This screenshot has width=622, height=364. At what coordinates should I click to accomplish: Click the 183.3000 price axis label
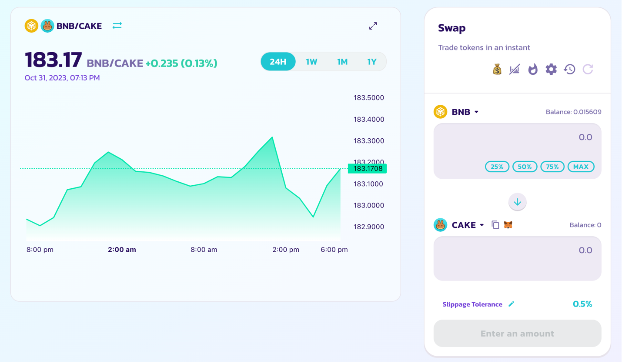(x=369, y=141)
